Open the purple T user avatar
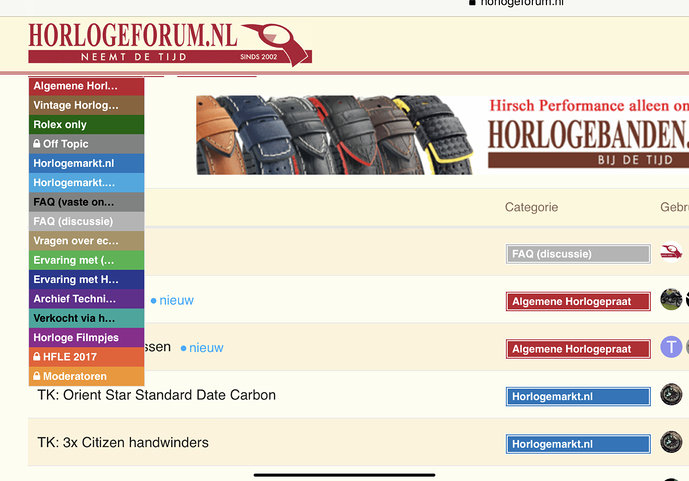This screenshot has width=689, height=481. point(671,347)
